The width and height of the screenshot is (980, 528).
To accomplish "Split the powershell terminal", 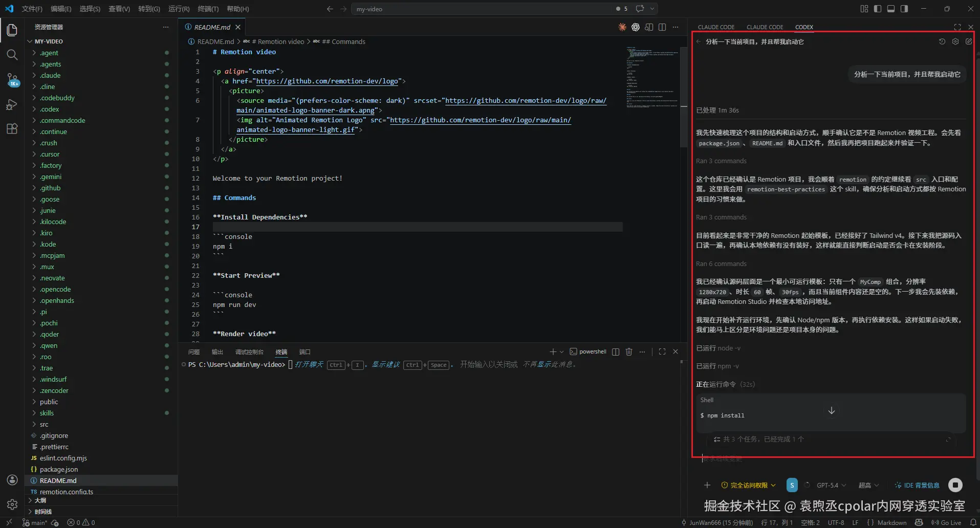I will (616, 351).
